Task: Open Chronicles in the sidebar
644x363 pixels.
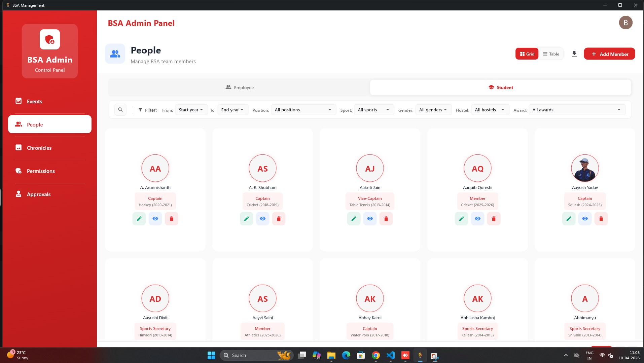Action: pos(50,148)
